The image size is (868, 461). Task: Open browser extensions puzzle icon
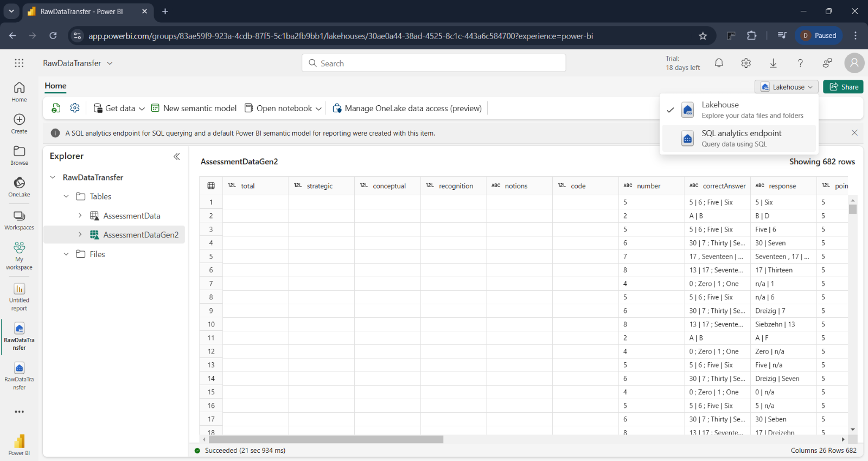[x=751, y=36]
